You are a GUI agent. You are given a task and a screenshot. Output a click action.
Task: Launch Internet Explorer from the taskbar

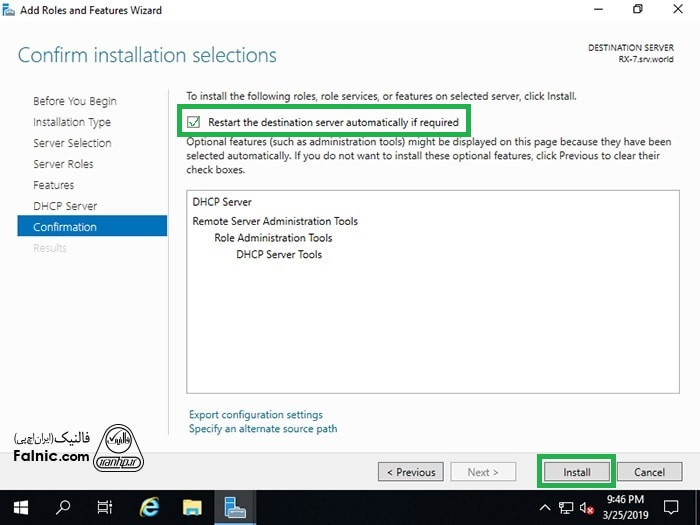[149, 507]
